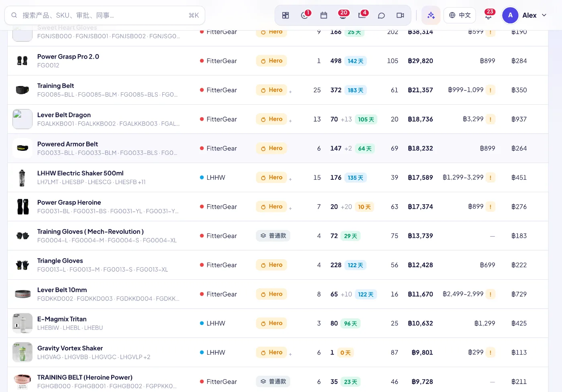This screenshot has height=392, width=562.
Task: Open the Powered Armor Belt product name
Action: [67, 144]
